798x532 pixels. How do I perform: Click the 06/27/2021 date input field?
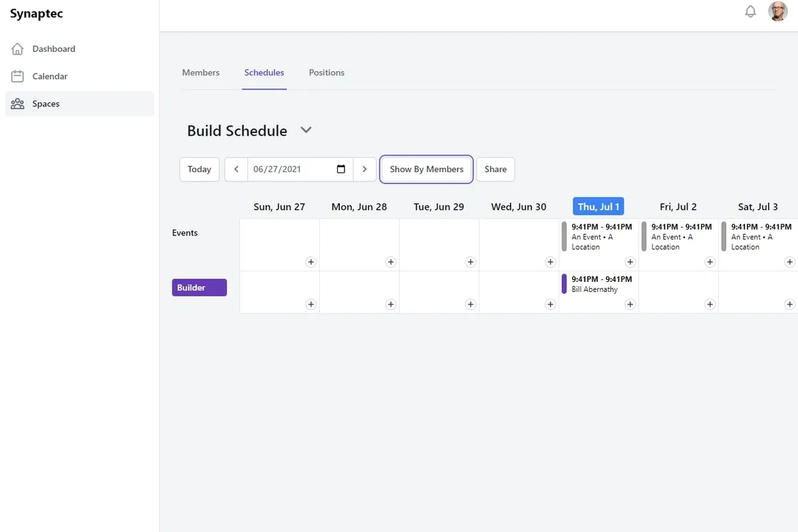point(289,169)
